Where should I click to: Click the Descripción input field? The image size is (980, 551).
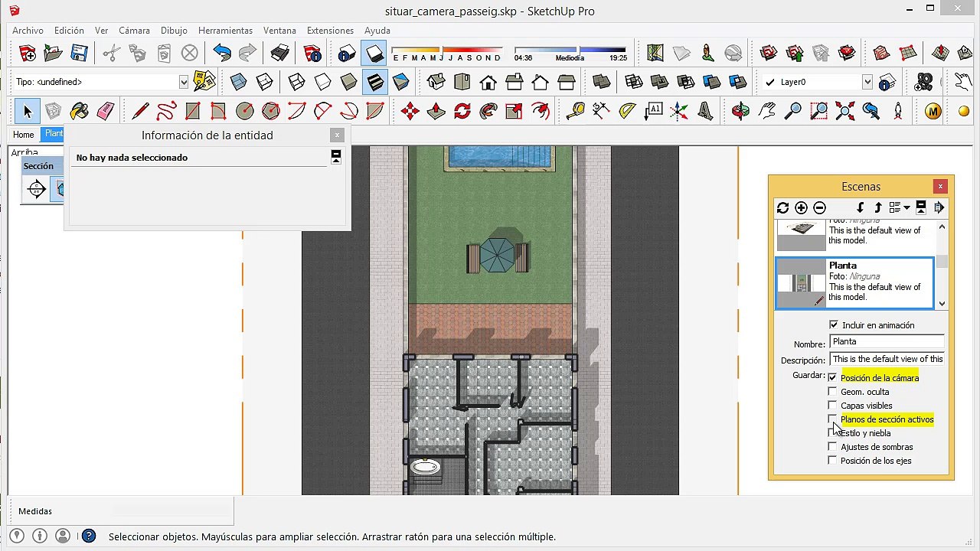click(x=887, y=359)
